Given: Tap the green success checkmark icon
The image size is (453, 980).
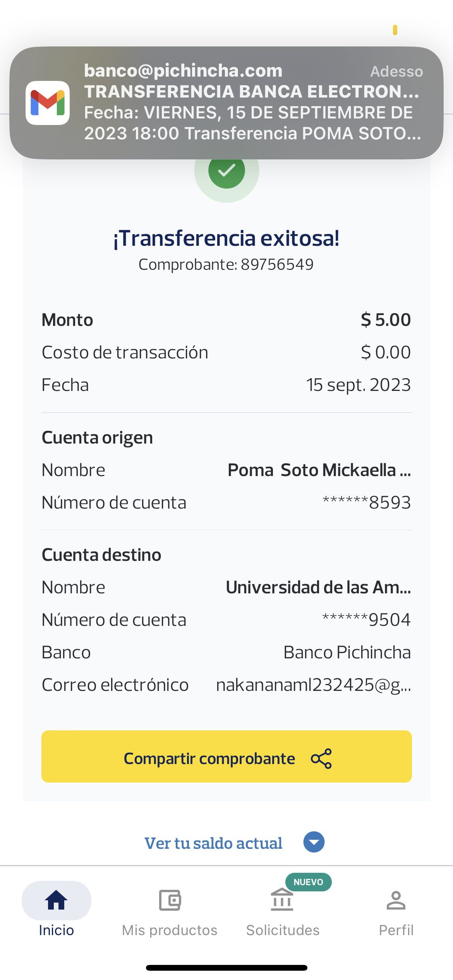Looking at the screenshot, I should point(226,170).
